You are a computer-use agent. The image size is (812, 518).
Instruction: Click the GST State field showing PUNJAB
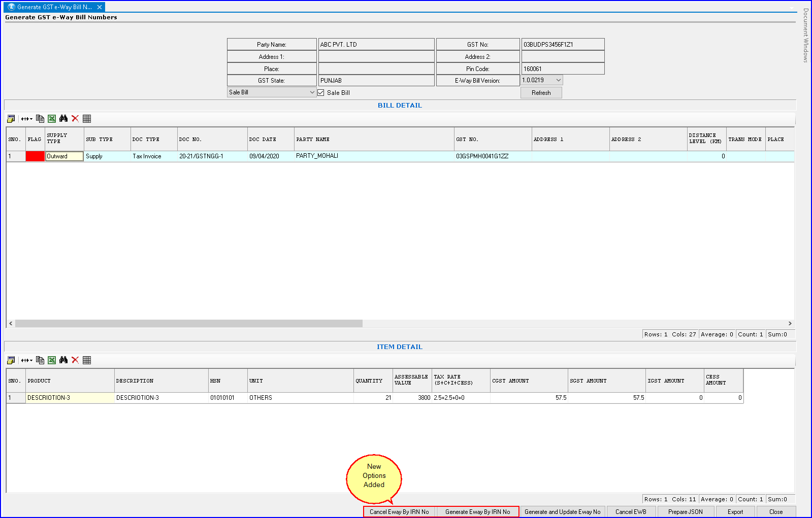coord(376,80)
